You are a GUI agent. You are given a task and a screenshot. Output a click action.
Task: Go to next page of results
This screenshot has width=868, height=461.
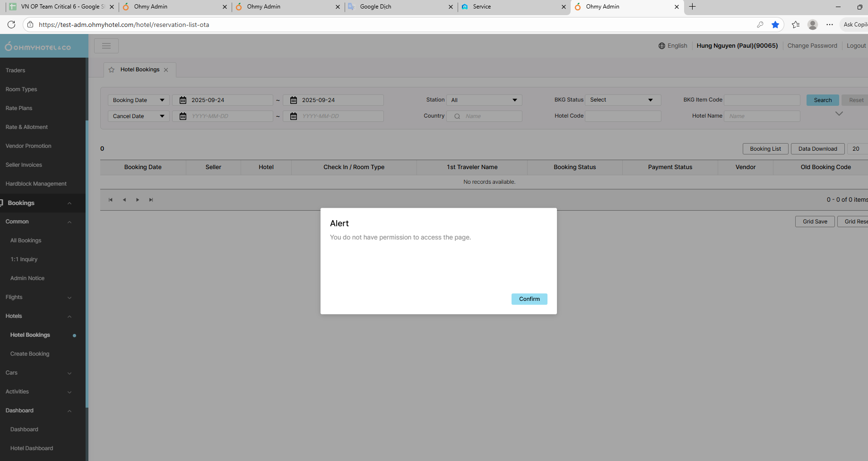coord(138,200)
